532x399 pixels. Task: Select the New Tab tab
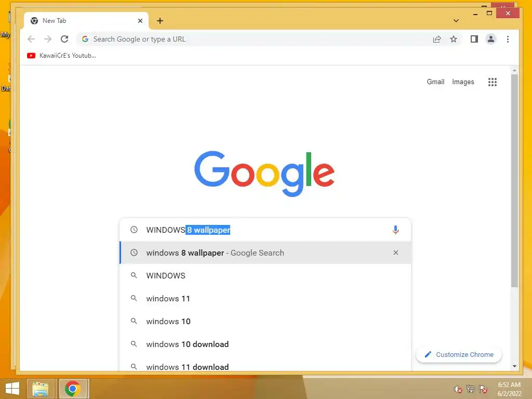86,21
